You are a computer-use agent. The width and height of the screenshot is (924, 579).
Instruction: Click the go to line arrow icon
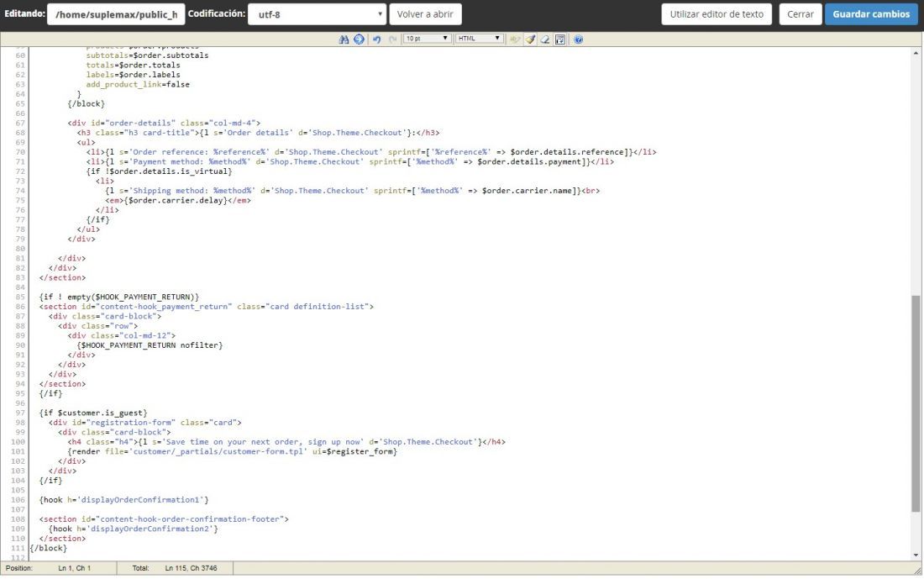point(359,39)
